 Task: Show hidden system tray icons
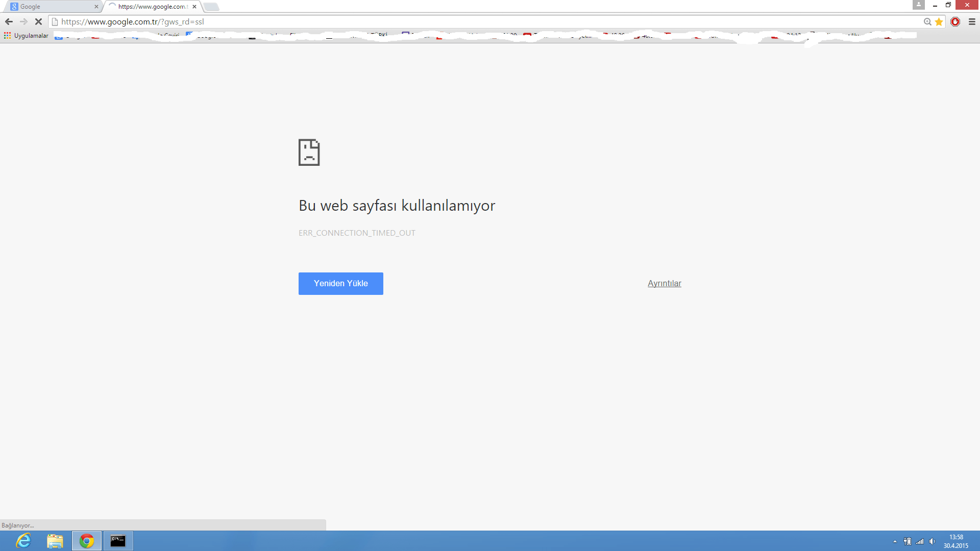895,541
